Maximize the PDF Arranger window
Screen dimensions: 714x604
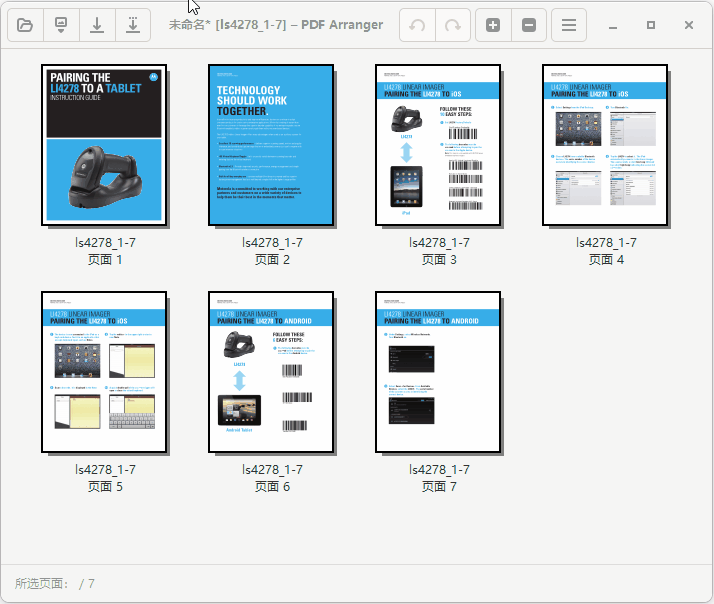tap(651, 25)
